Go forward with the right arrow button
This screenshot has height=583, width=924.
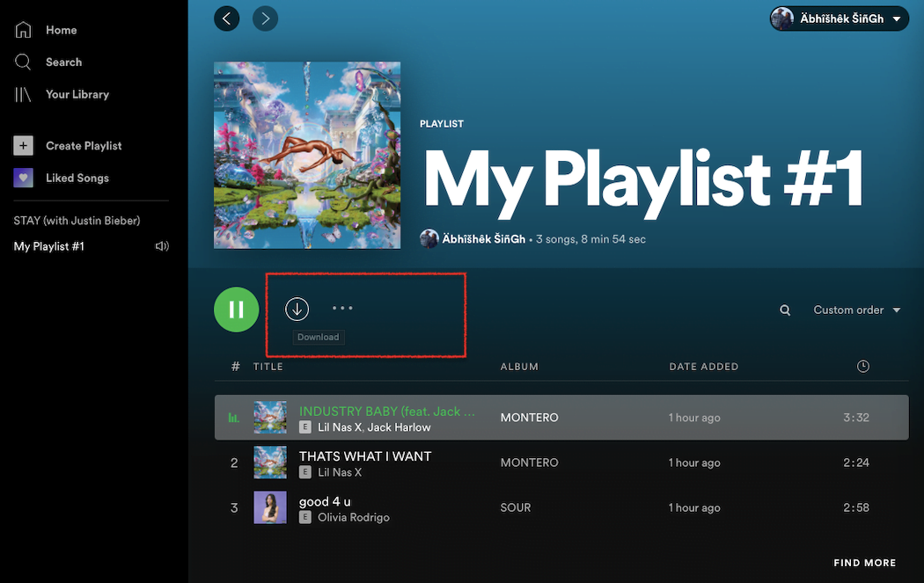tap(265, 18)
